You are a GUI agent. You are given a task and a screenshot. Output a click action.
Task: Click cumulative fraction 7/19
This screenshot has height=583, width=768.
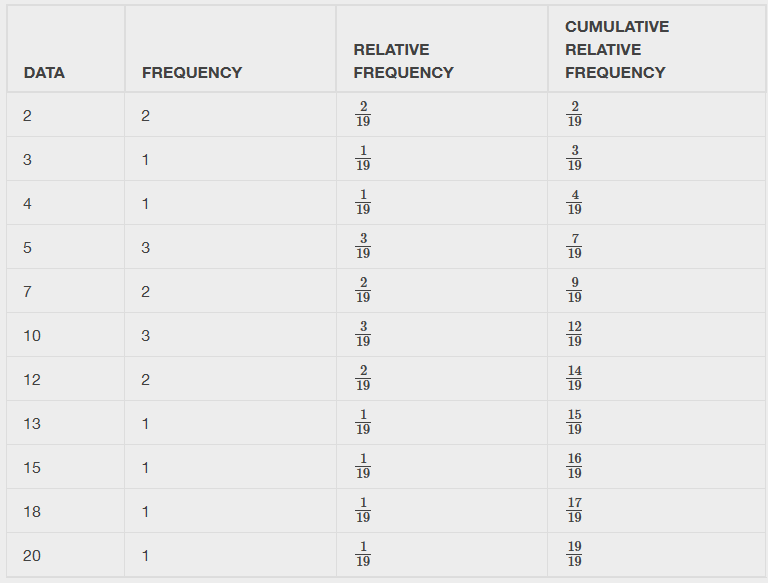[x=574, y=247]
